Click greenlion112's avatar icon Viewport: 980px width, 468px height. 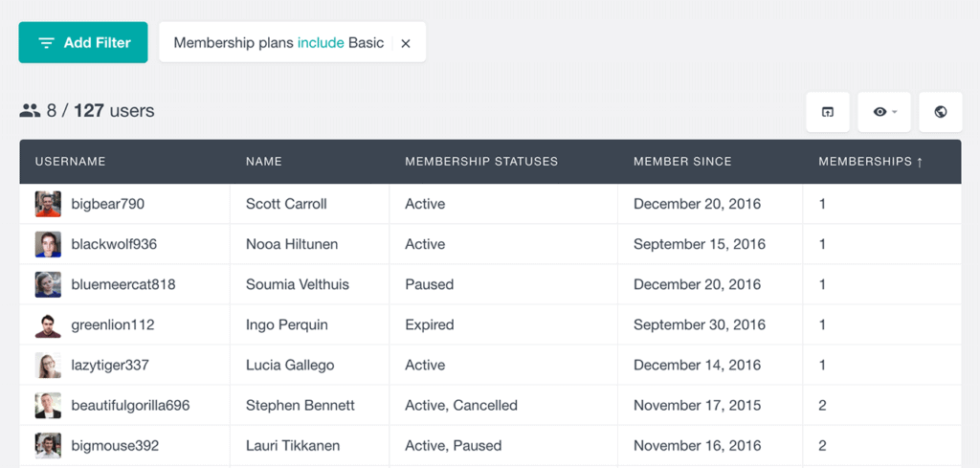48,324
